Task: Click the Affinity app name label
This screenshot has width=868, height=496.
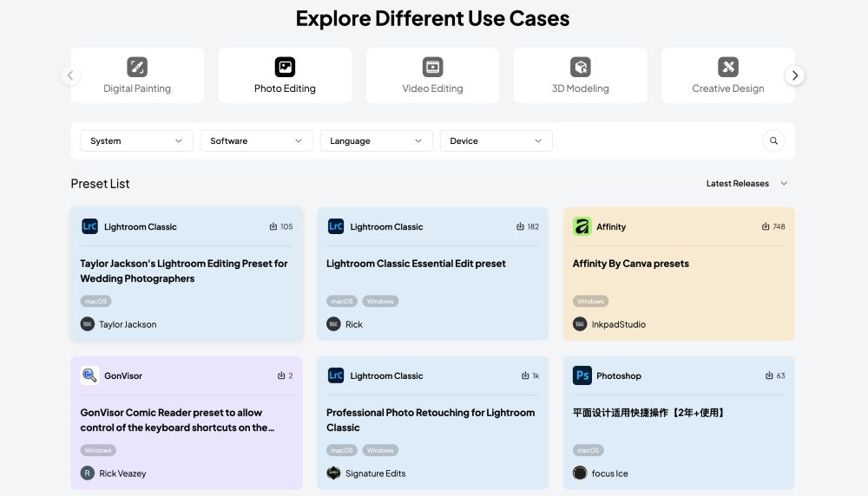Action: click(x=611, y=226)
